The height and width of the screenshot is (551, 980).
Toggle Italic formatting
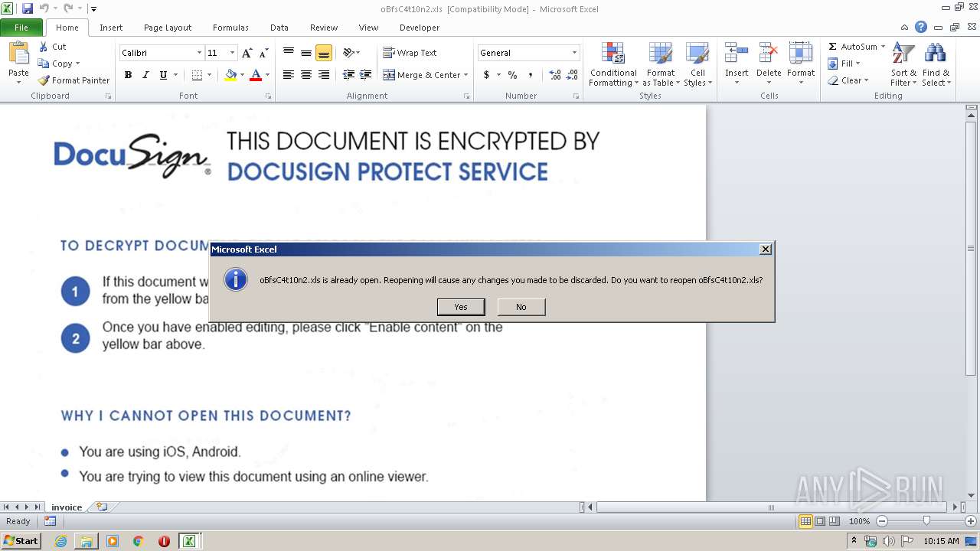(x=145, y=75)
